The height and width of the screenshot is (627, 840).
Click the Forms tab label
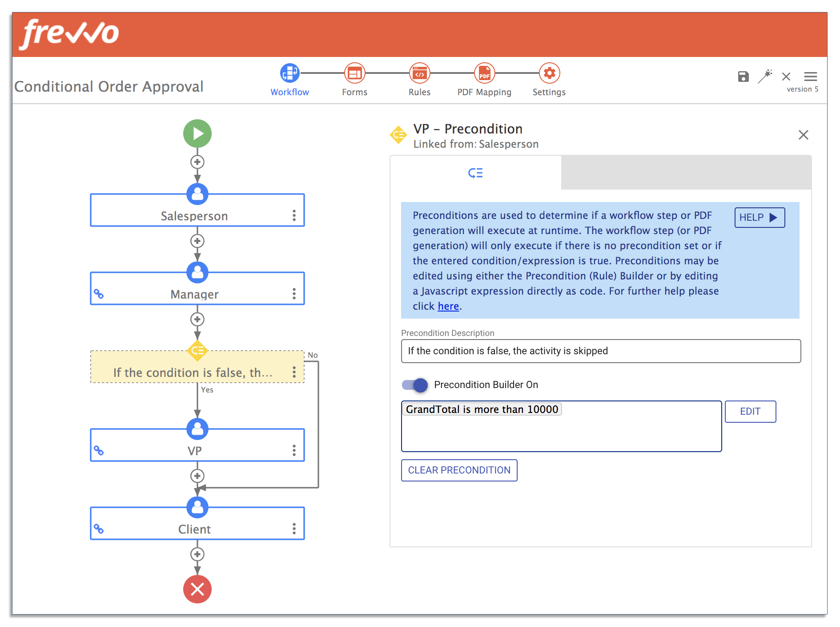click(354, 92)
